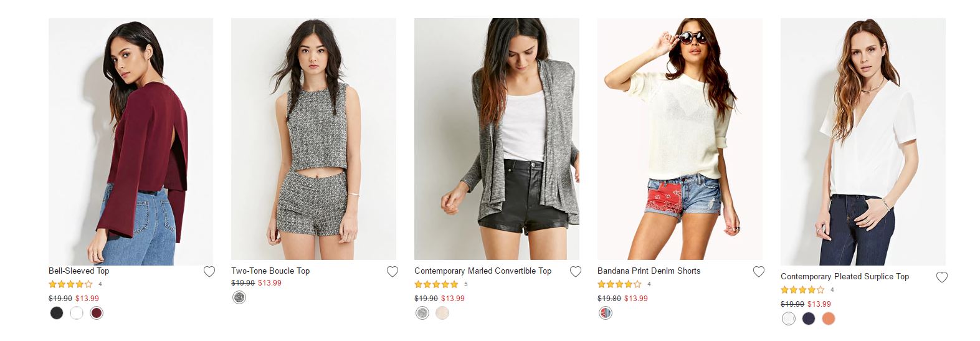Select the coral swatch for Pleated Surplice Top
The image size is (980, 341).
click(x=828, y=319)
